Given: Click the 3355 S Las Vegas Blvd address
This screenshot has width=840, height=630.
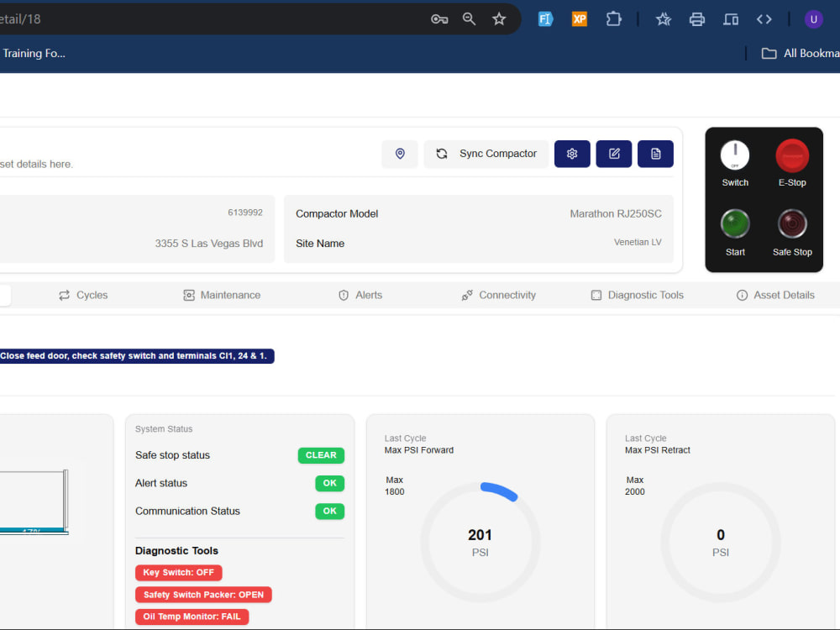Looking at the screenshot, I should [209, 244].
